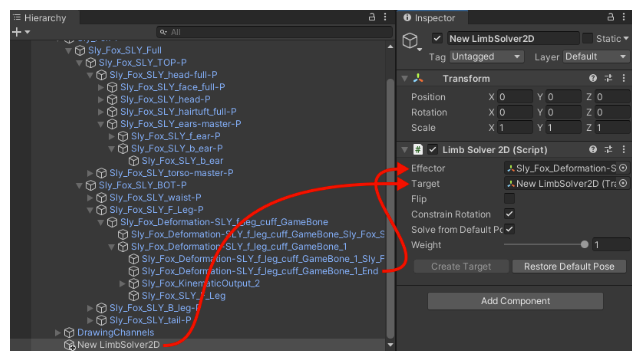Collapse Sly_Fox_SLY_ears-master-P tree node
Viewport: 642px width, 361px height.
(101, 124)
